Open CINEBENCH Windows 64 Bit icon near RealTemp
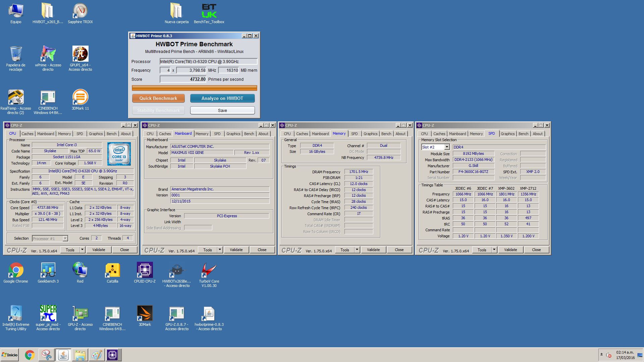 tap(48, 102)
